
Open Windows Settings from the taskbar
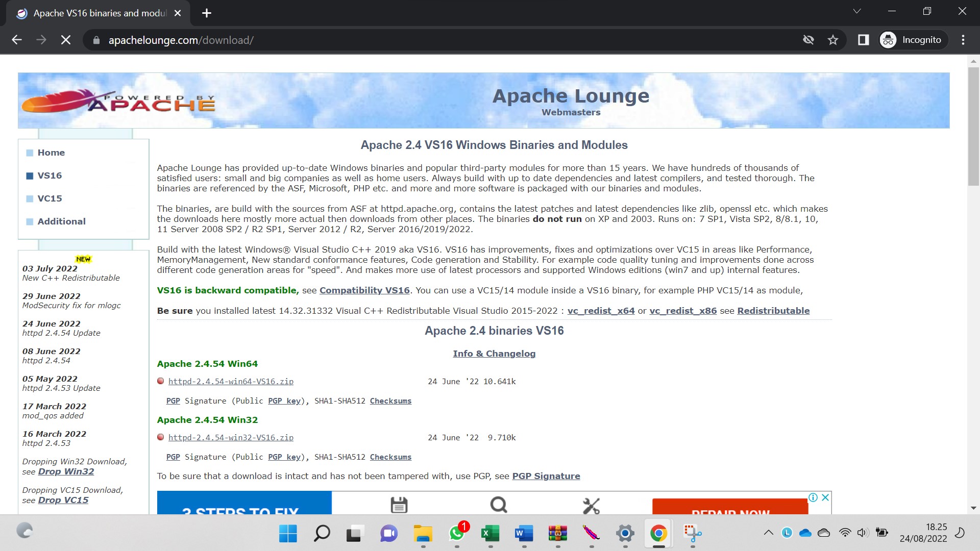tap(624, 534)
